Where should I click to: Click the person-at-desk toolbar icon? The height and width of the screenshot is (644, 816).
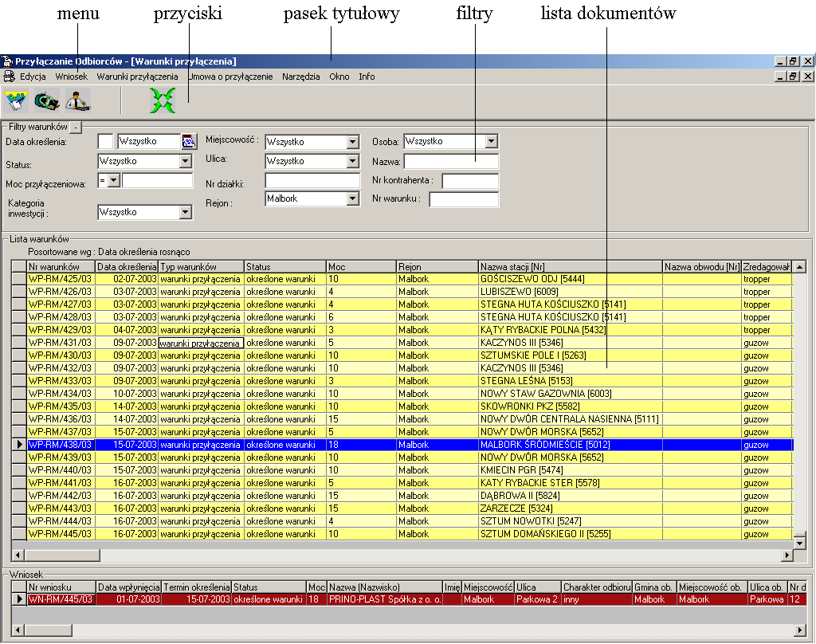78,100
